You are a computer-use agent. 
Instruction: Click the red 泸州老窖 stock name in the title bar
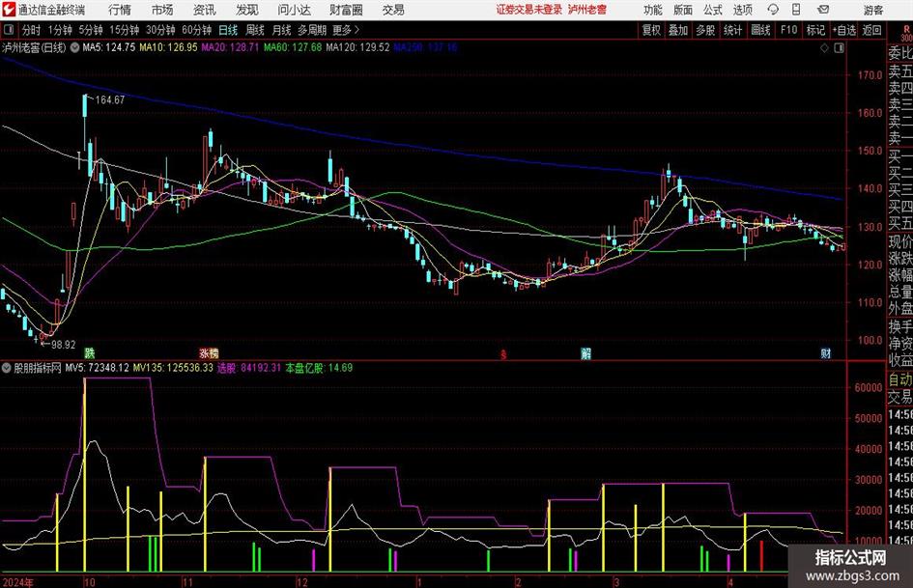coord(587,10)
